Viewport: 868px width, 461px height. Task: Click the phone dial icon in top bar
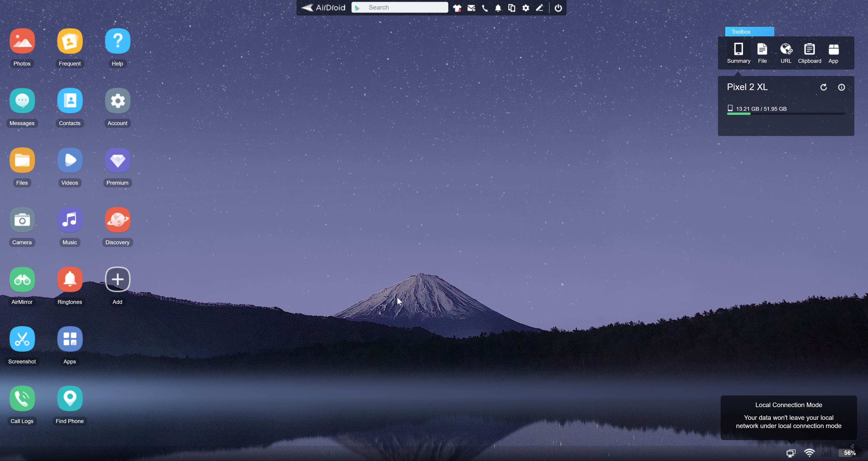484,8
